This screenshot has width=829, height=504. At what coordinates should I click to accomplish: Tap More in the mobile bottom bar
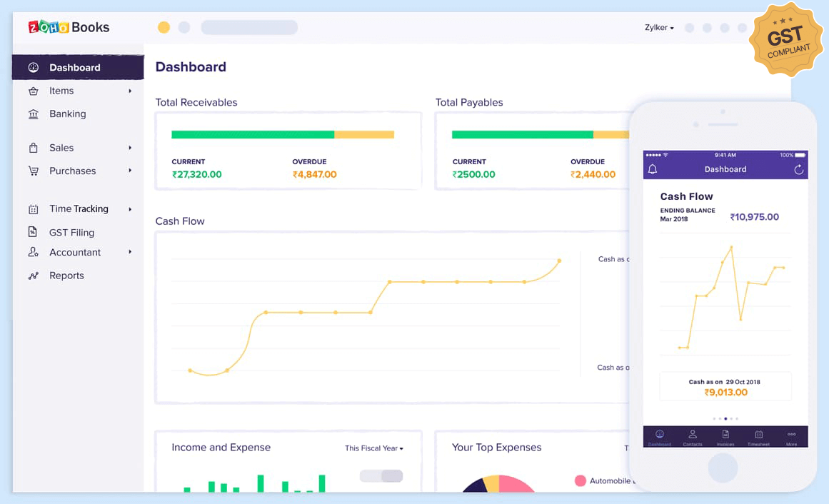click(790, 436)
